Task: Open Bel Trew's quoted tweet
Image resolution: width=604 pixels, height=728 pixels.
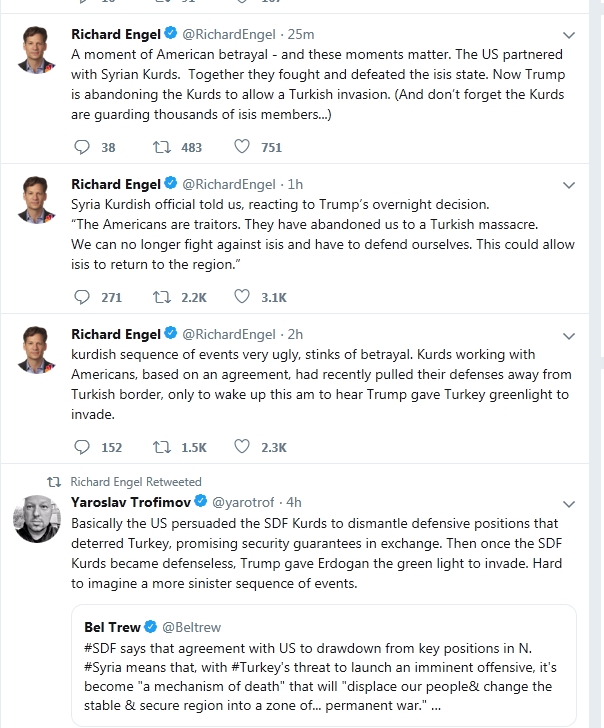Action: pyautogui.click(x=322, y=664)
